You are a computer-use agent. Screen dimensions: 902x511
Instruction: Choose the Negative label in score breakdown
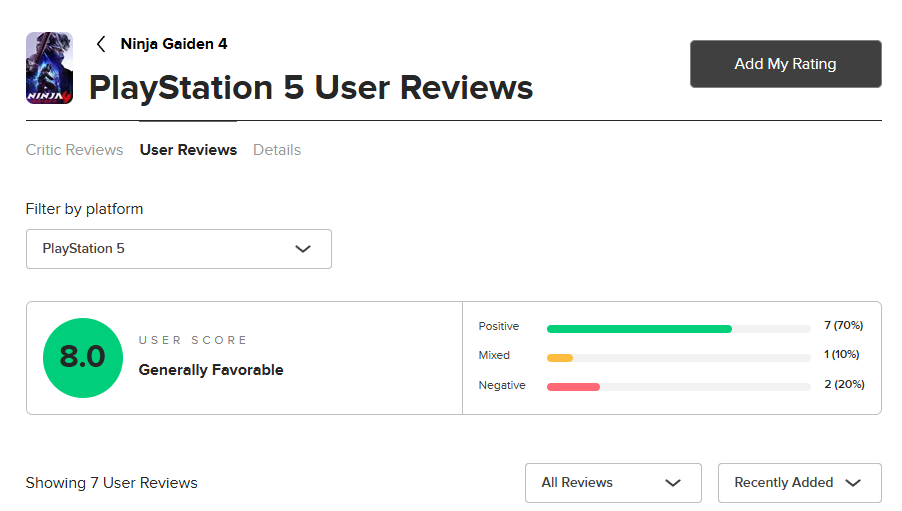point(502,385)
